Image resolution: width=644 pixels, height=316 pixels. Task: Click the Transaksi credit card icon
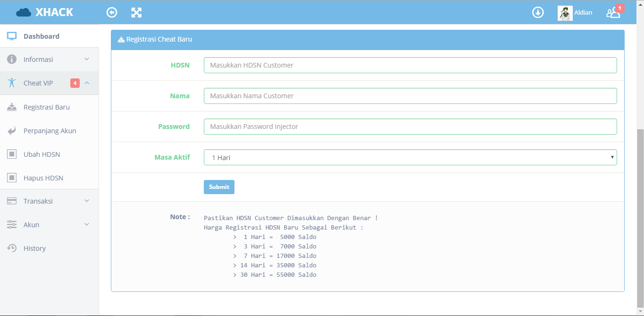12,200
